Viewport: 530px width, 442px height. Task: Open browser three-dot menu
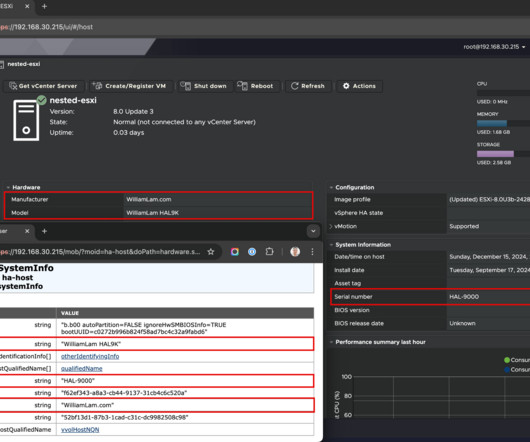tap(312, 252)
